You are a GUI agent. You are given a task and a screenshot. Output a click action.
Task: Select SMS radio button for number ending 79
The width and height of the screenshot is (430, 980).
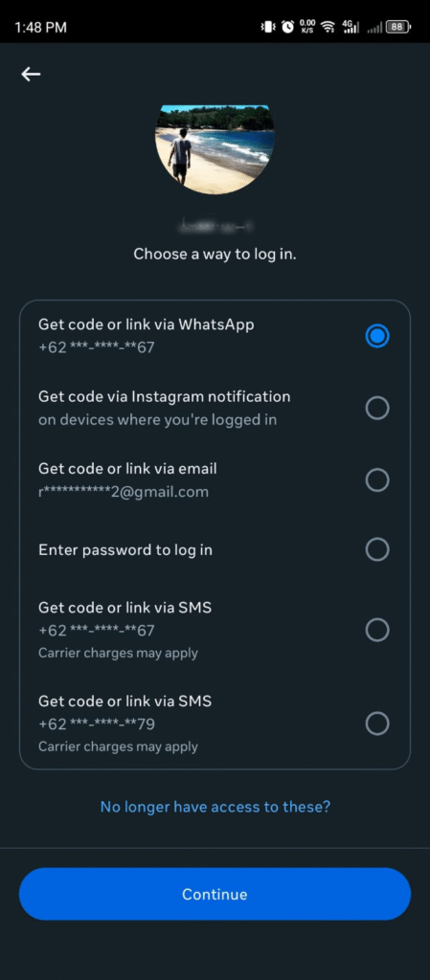point(377,724)
